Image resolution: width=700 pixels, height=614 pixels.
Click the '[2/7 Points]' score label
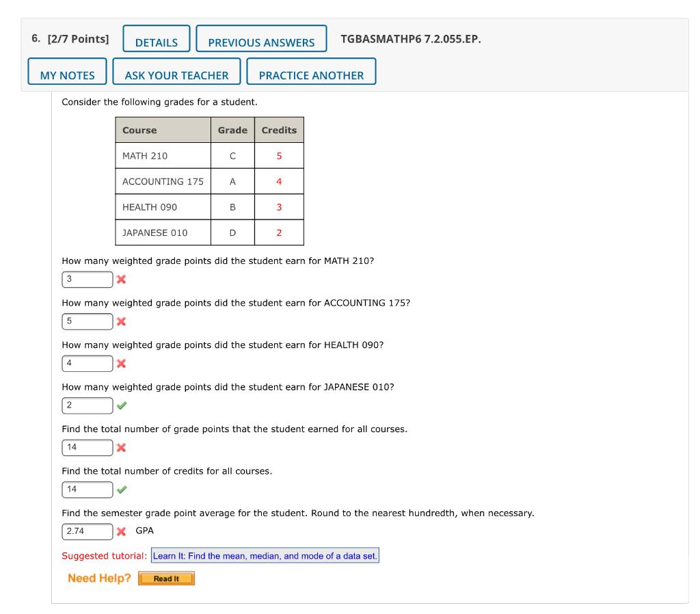click(78, 39)
